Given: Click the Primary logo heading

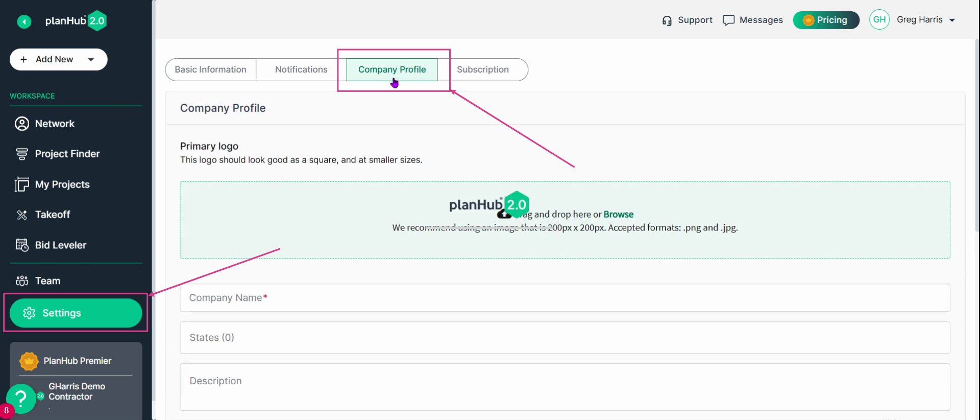Looking at the screenshot, I should (x=209, y=147).
